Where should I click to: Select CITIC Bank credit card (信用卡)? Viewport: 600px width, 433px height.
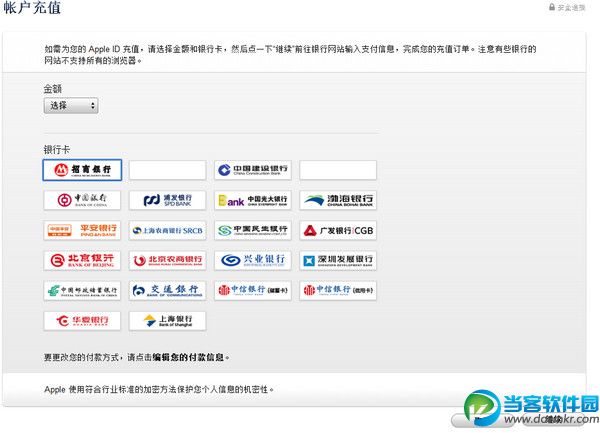click(x=338, y=291)
